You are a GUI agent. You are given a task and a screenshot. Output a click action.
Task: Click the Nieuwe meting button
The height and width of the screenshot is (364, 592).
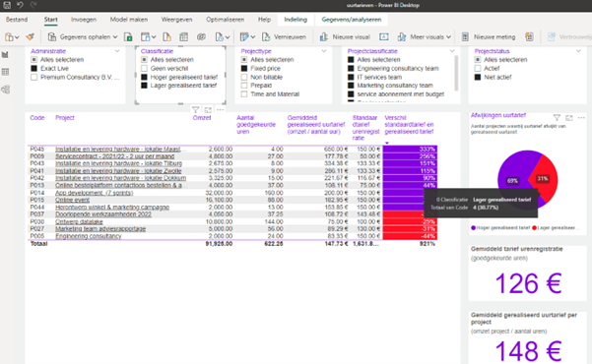tap(489, 37)
